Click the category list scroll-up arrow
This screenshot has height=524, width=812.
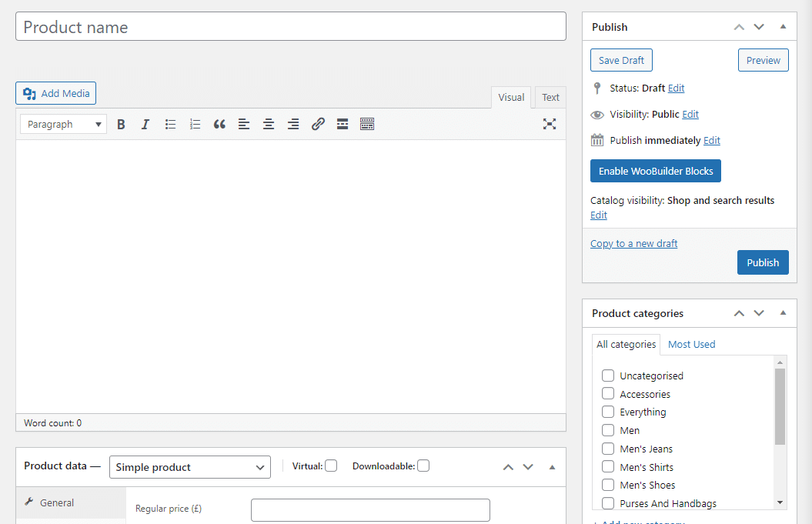(x=780, y=362)
